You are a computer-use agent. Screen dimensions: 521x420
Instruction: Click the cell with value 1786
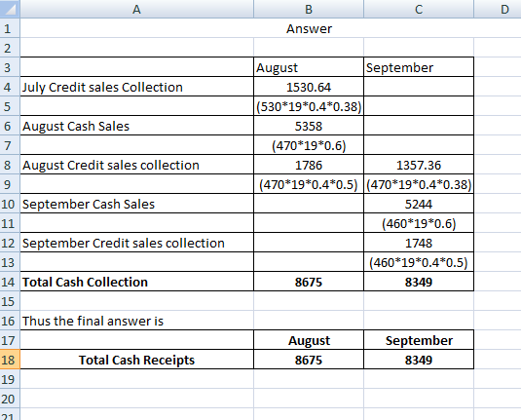309,165
